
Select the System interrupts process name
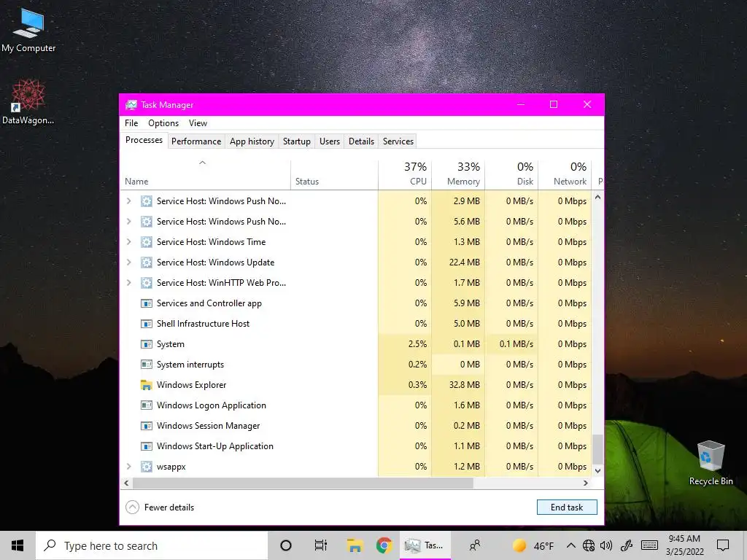190,365
